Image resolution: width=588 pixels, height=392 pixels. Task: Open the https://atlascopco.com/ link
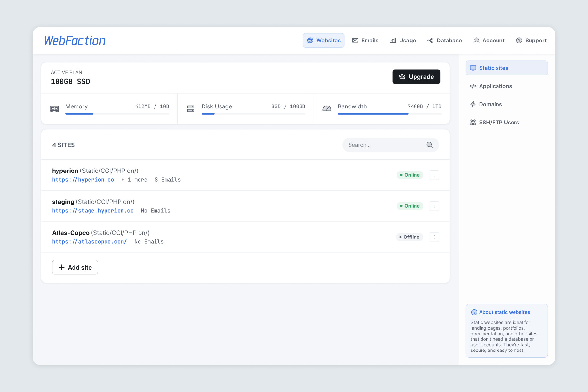(90, 242)
